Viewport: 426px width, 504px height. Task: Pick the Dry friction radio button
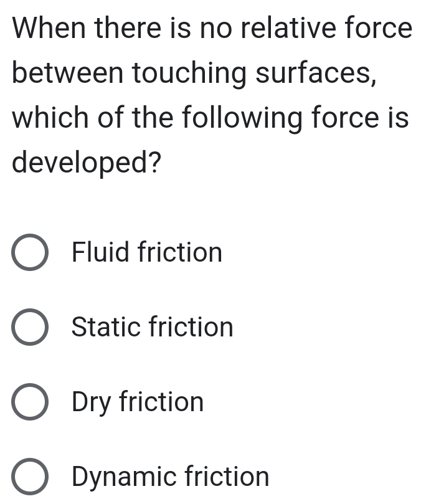pos(29,402)
